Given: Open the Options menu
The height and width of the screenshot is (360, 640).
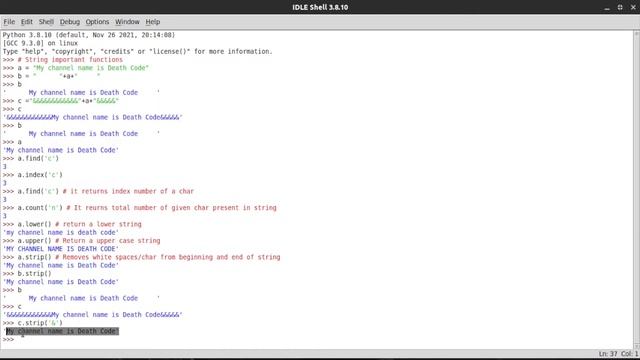Looking at the screenshot, I should (97, 22).
